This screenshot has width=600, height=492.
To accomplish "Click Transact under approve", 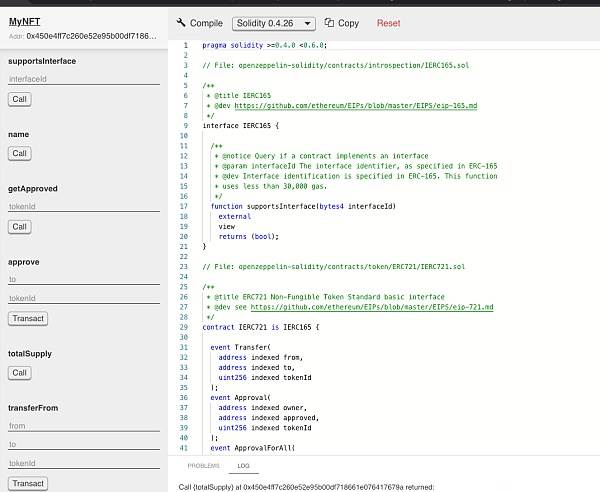I will [x=28, y=319].
